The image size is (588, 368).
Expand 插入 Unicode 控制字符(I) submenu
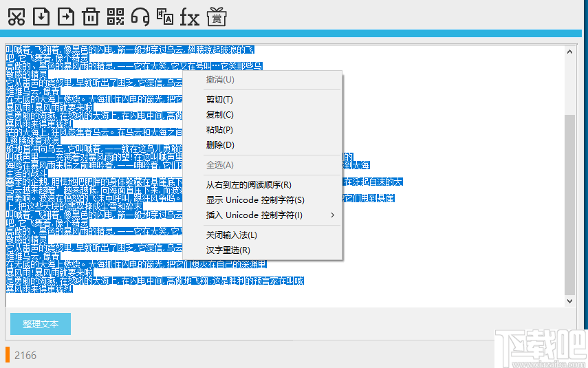[263, 215]
